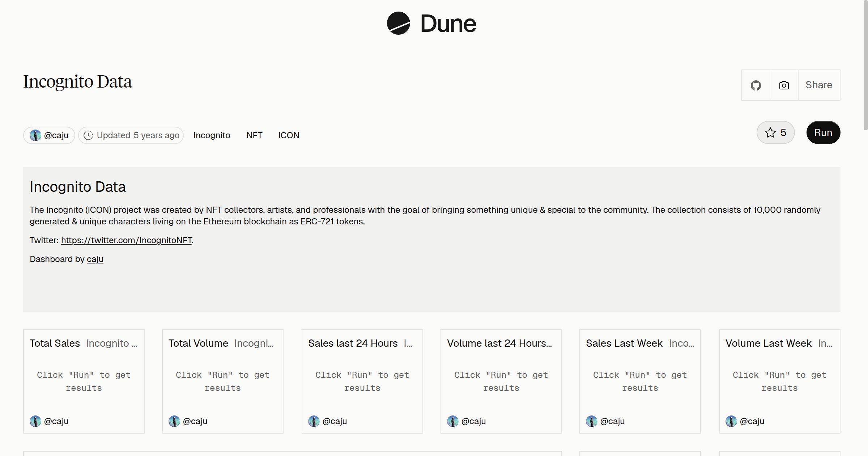Image resolution: width=868 pixels, height=456 pixels.
Task: Select the ICON tag
Action: pyautogui.click(x=289, y=135)
